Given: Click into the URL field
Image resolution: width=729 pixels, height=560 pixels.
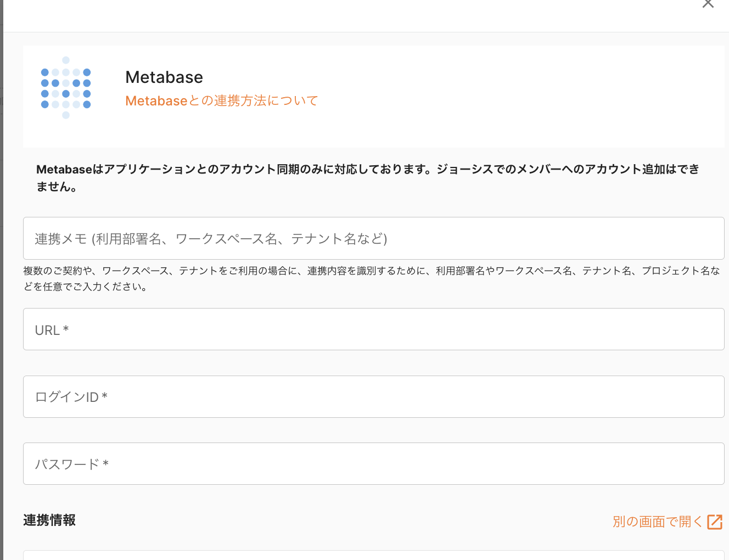Looking at the screenshot, I should [x=373, y=329].
